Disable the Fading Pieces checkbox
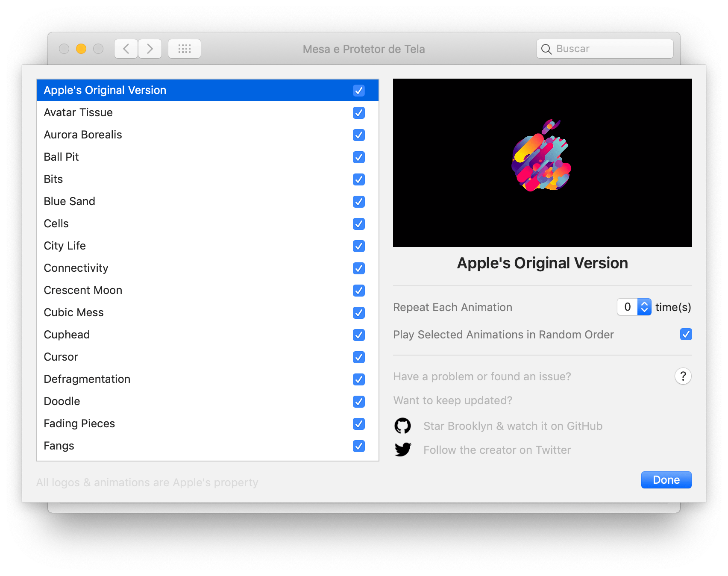 click(359, 424)
